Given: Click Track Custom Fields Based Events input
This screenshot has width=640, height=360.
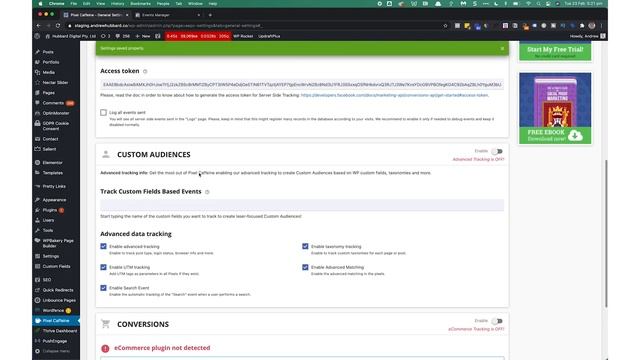Looking at the screenshot, I should [x=302, y=205].
